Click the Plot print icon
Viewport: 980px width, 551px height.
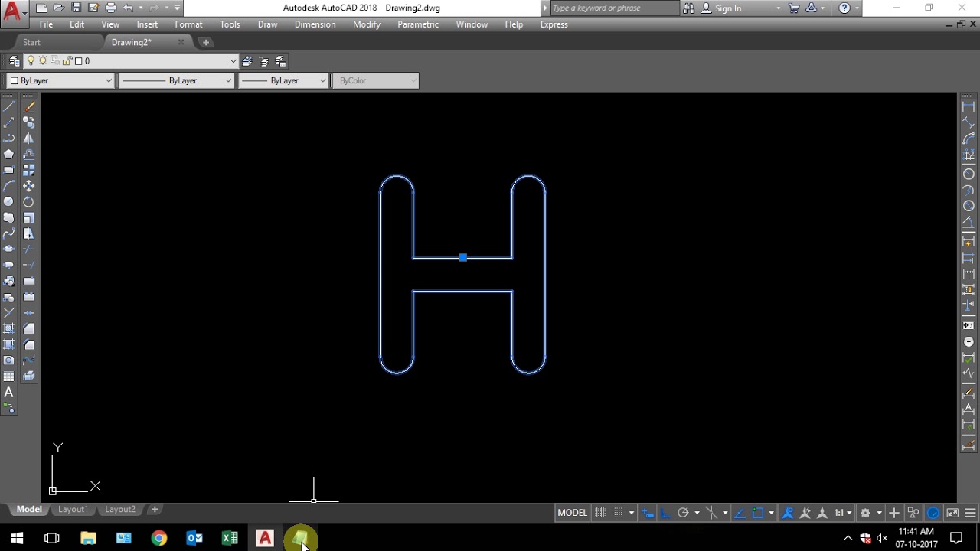pos(111,8)
